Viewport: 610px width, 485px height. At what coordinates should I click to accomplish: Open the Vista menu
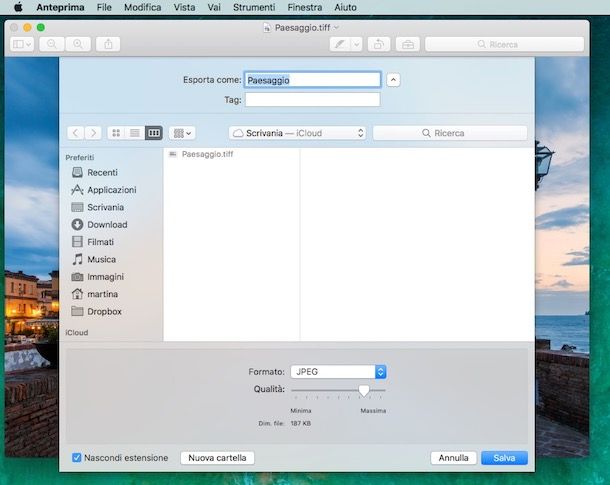point(184,7)
